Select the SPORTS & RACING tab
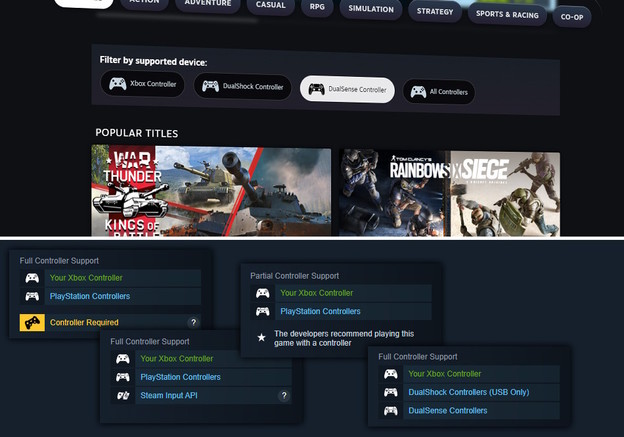624x437 pixels. 506,15
